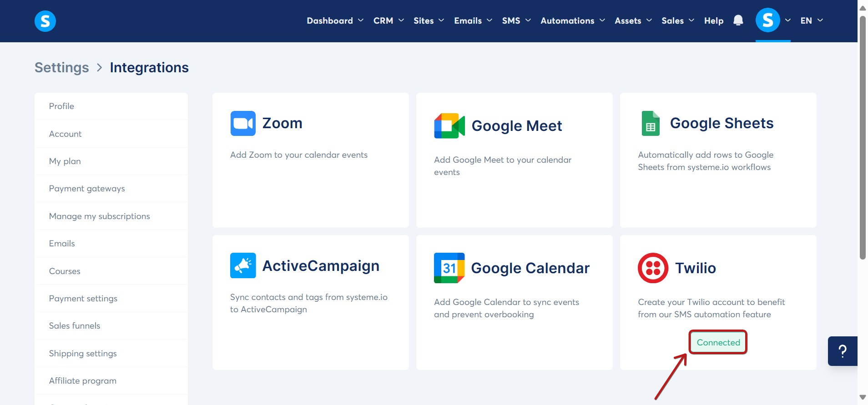Open the Help menu item
Viewport: 868px width, 405px height.
tap(714, 20)
